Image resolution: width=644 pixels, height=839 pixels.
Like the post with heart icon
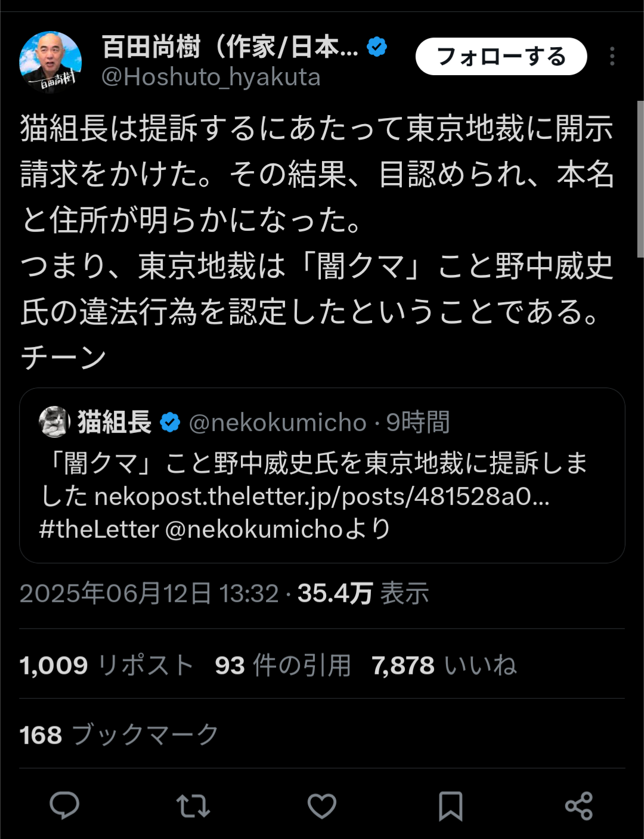[x=322, y=806]
